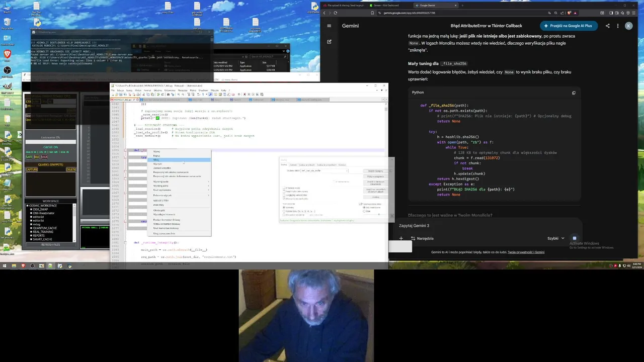Expand the Wyróżnij jedno submenu in context menu

tap(179, 186)
